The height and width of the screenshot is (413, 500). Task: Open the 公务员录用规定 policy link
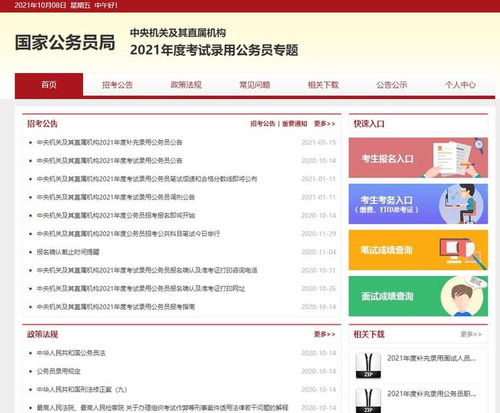click(58, 371)
